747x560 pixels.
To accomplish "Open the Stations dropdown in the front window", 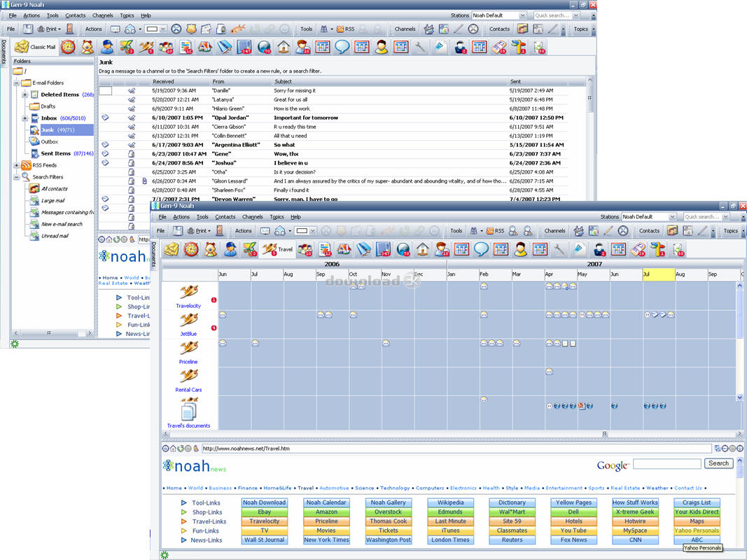I will [x=672, y=217].
